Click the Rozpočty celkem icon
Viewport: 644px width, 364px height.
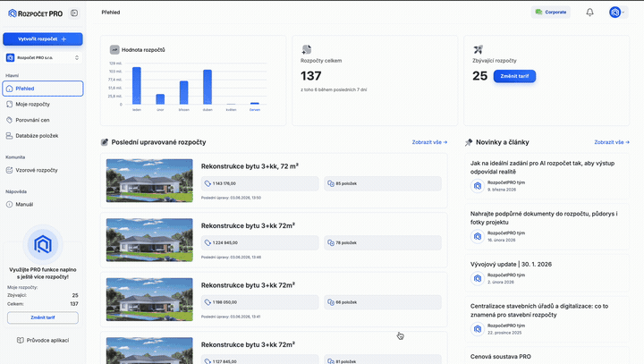coord(307,50)
